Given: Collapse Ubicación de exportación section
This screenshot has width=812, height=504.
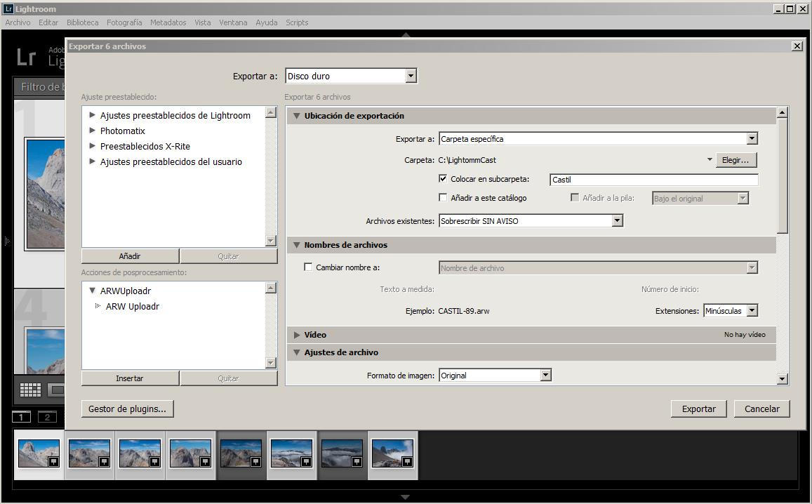Looking at the screenshot, I should tap(297, 116).
